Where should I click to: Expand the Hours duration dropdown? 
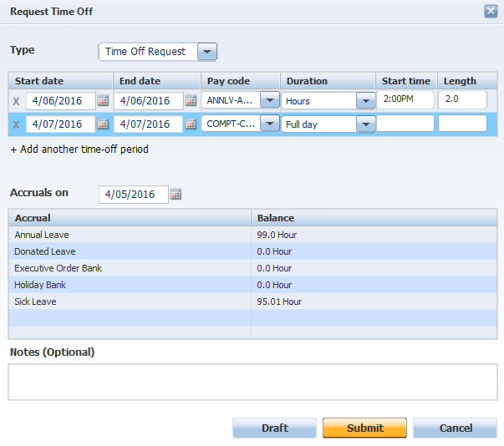[365, 100]
